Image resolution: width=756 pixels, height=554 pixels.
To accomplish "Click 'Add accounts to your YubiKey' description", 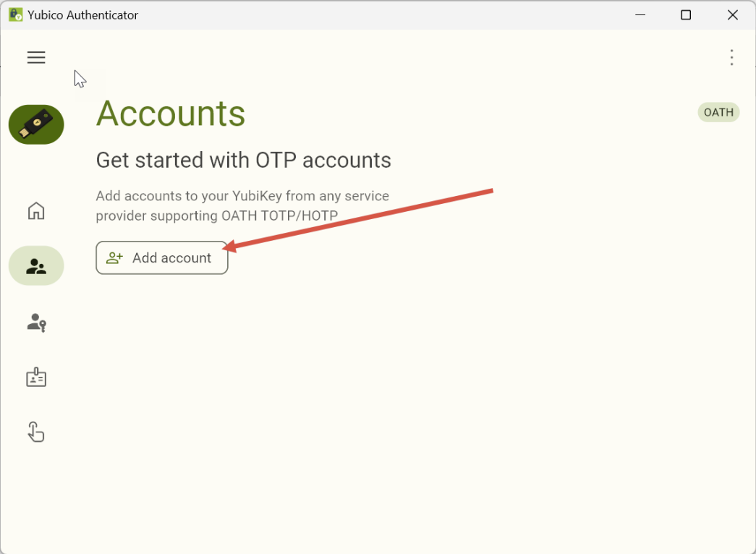I will (242, 205).
